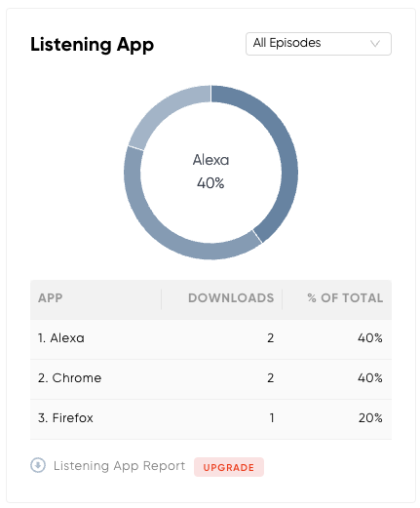
Task: Select the lightest Firefox donut segment
Action: [163, 109]
